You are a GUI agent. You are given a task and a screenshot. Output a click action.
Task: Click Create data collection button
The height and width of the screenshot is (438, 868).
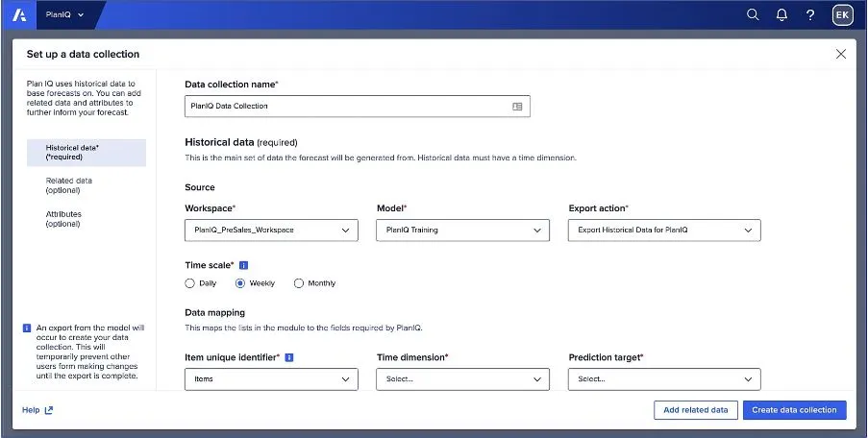pos(794,410)
